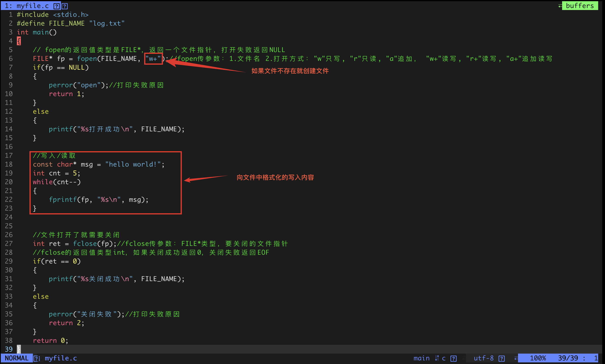This screenshot has height=364, width=605.
Task: Place cursor on fprintf call on line 22
Action: [x=63, y=200]
